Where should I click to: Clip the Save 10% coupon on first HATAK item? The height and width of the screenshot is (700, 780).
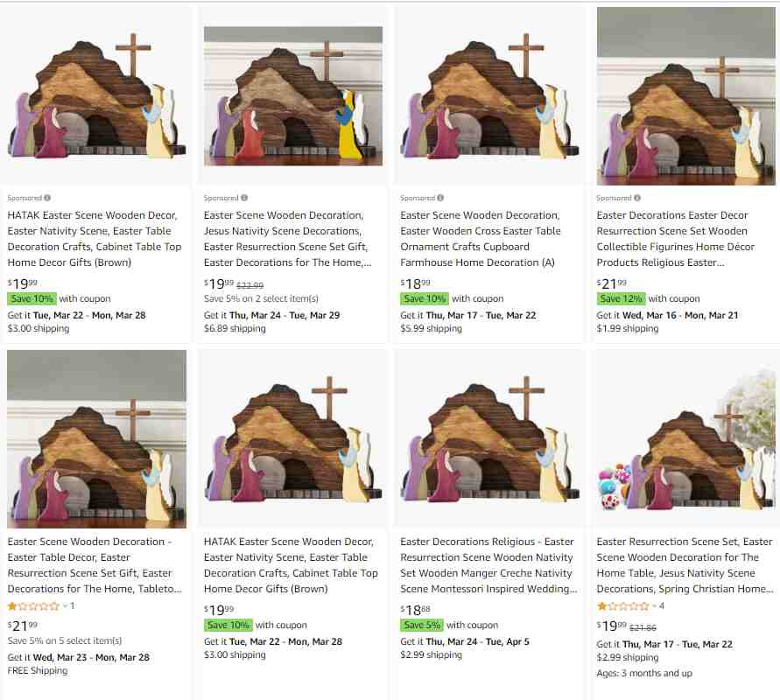tap(32, 298)
